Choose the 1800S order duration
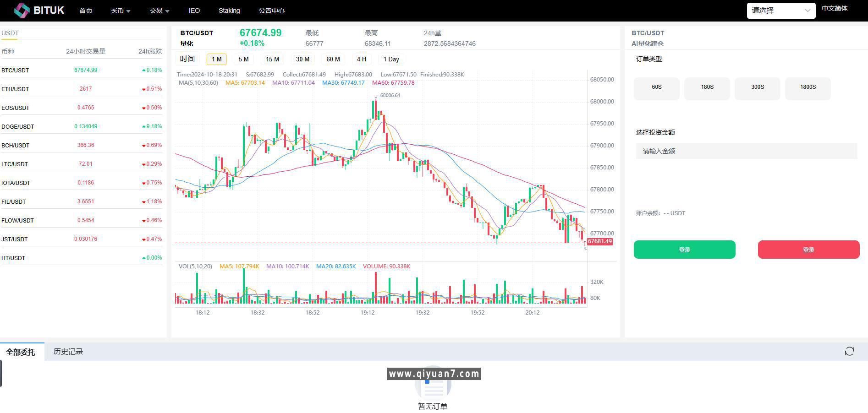868x413 pixels. point(808,87)
